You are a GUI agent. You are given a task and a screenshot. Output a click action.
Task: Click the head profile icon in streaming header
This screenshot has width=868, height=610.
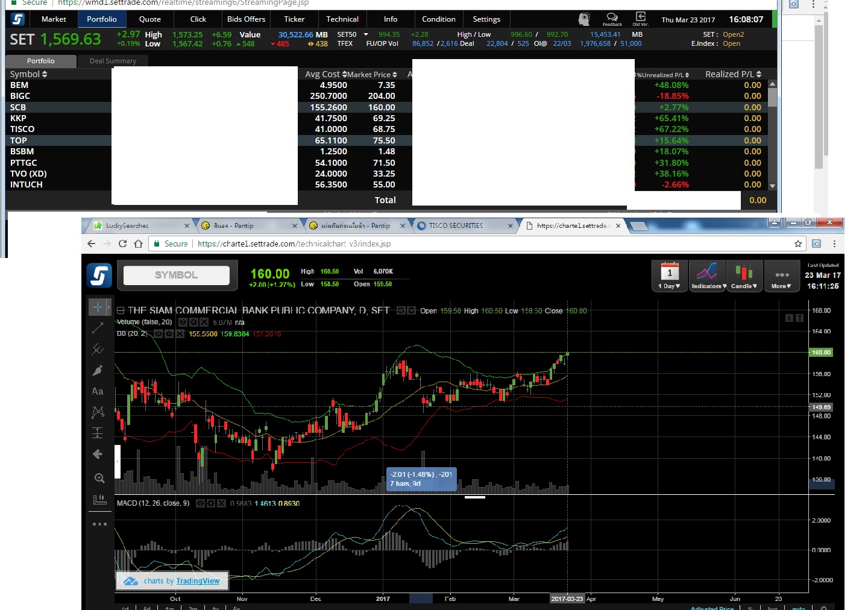pos(583,19)
